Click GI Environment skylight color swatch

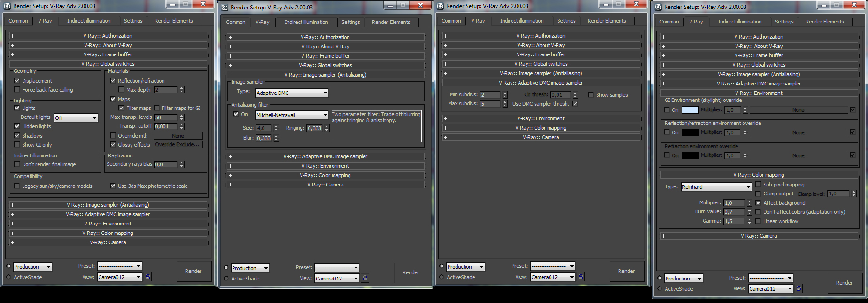690,110
